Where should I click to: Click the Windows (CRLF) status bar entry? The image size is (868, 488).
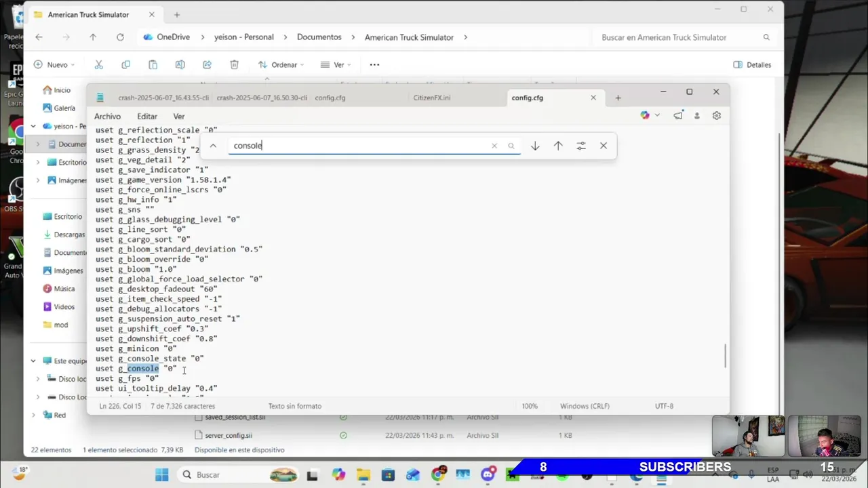[585, 406]
